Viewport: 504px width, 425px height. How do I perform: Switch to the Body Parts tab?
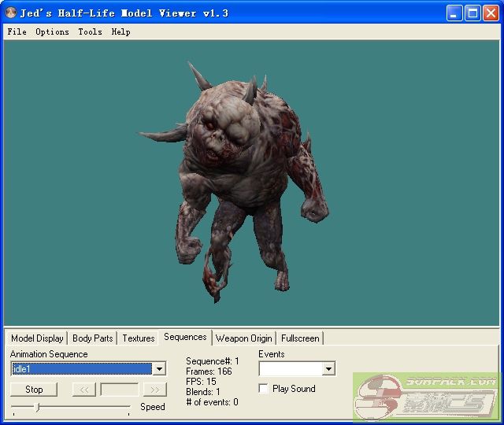point(92,338)
